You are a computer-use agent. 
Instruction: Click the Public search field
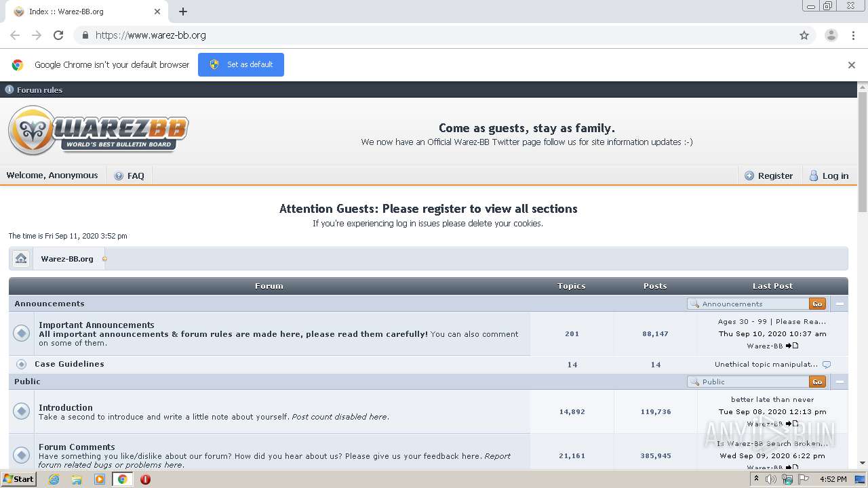click(x=748, y=382)
